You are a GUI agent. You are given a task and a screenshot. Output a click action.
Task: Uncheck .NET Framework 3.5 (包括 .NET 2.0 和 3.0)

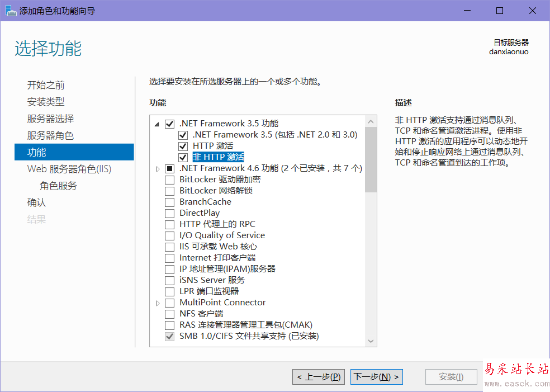pos(183,135)
